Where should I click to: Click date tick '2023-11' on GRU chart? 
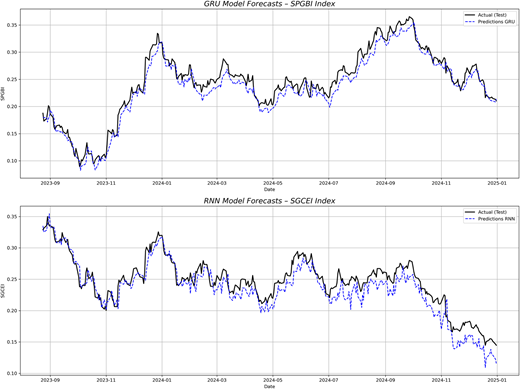pos(106,183)
